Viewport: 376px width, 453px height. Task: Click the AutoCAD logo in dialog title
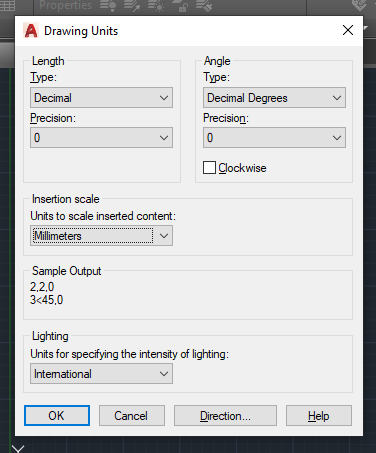tap(31, 31)
